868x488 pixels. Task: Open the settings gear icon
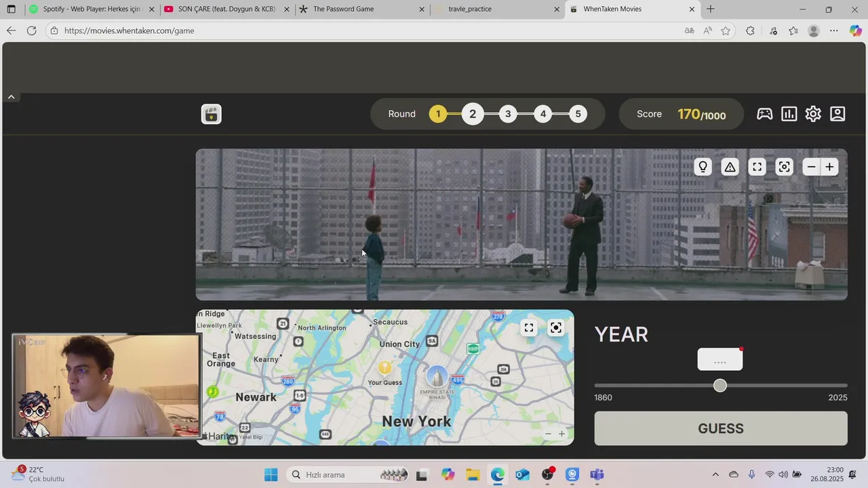(813, 114)
